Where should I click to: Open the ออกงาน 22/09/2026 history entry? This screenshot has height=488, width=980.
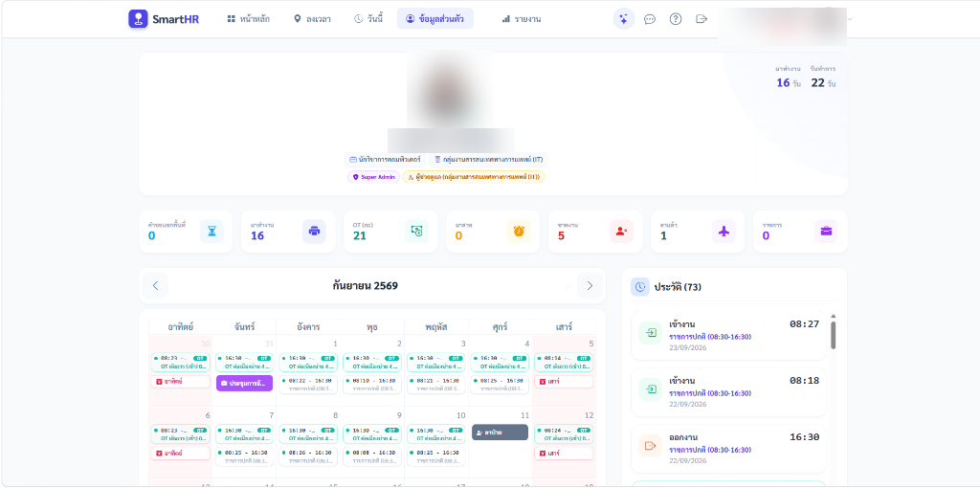pos(728,449)
